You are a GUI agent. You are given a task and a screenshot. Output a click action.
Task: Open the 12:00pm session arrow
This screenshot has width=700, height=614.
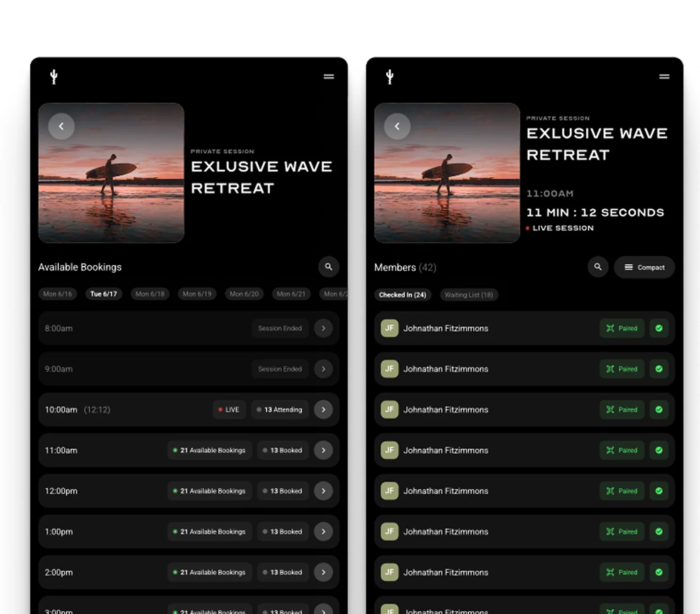323,491
